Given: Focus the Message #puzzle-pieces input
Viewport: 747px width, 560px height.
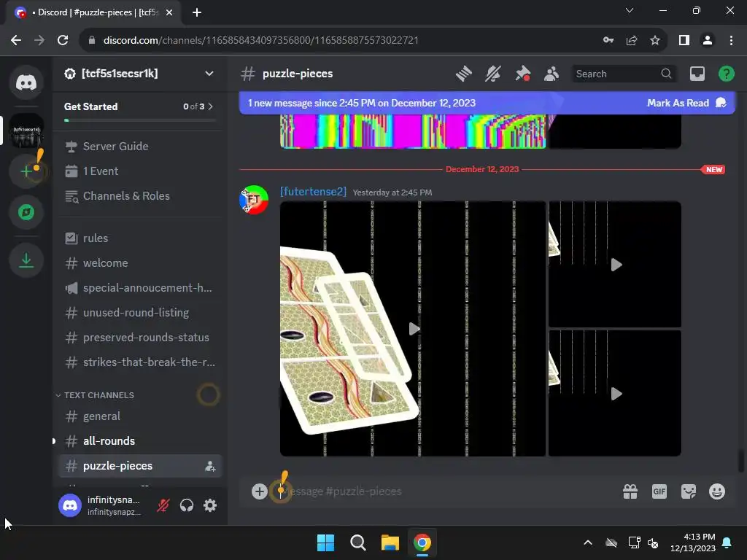Looking at the screenshot, I should [x=448, y=491].
